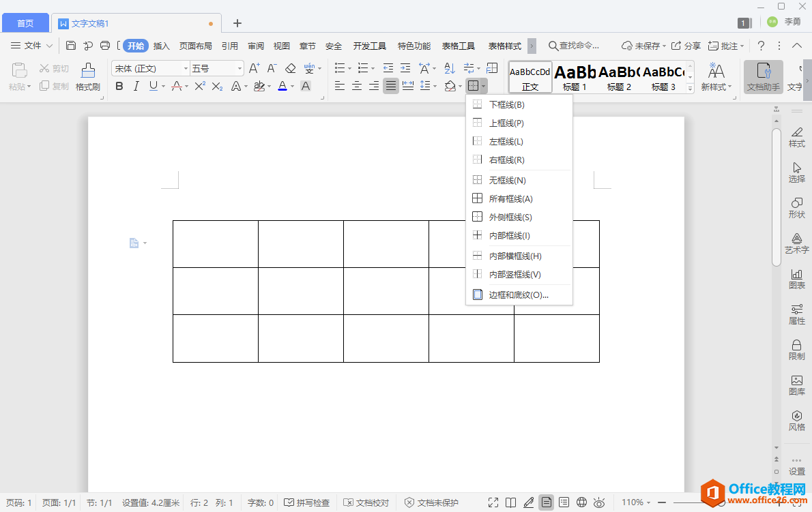
Task: Increase font size with A+ icon
Action: 255,68
